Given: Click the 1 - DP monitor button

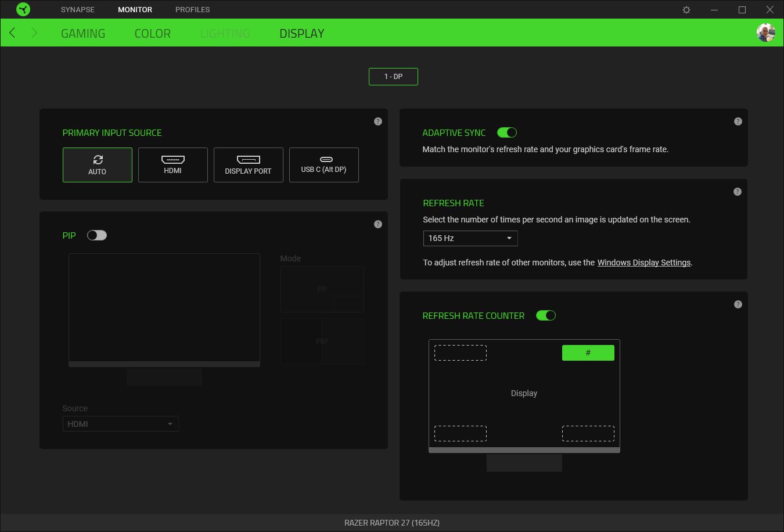Looking at the screenshot, I should [x=393, y=77].
